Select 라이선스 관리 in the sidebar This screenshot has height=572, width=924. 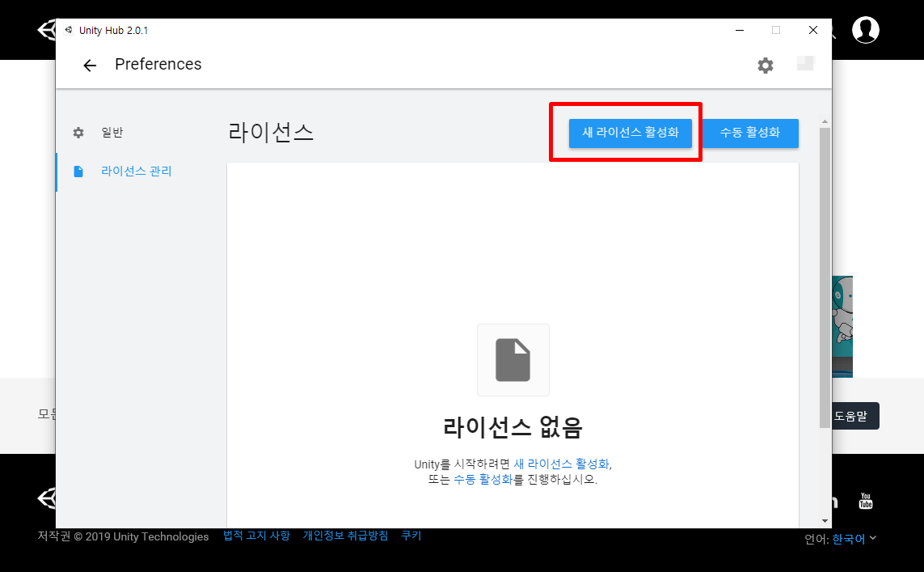tap(136, 171)
